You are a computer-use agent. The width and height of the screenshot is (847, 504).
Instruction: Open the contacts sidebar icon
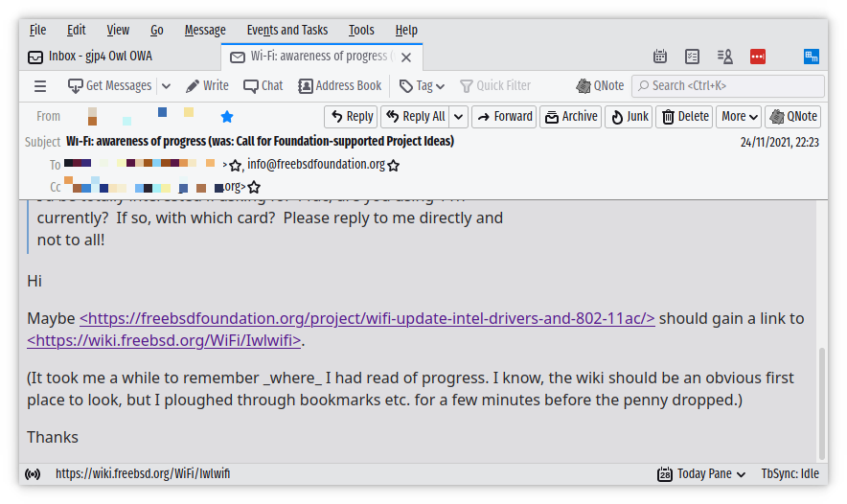pos(725,57)
